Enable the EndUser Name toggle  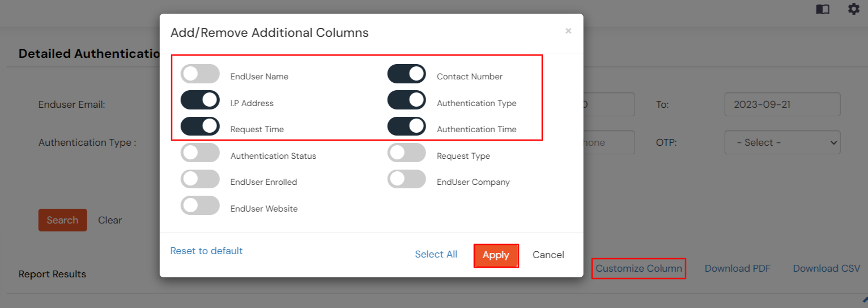click(x=200, y=74)
